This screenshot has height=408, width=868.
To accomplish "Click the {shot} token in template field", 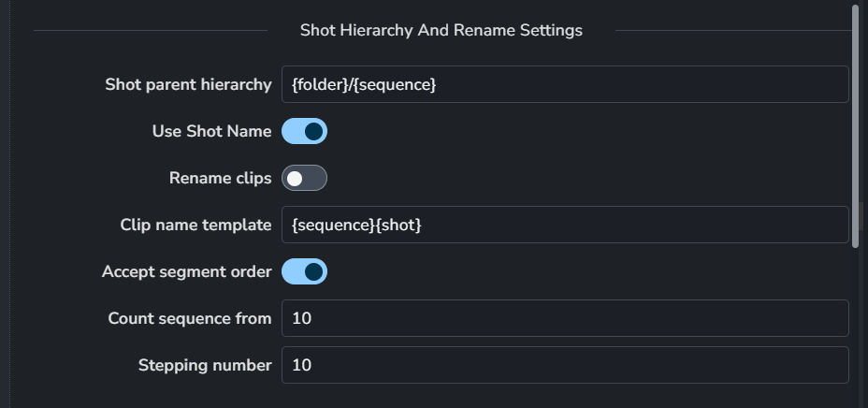I will click(398, 225).
